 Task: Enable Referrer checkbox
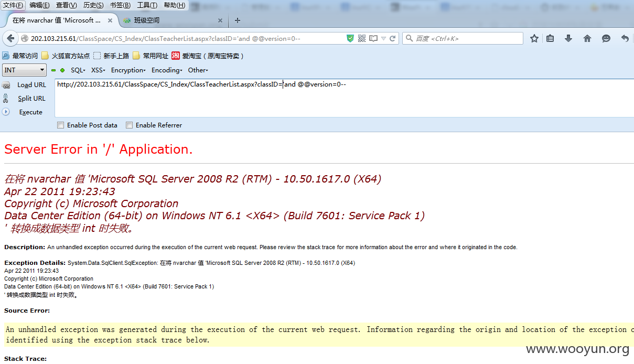(129, 125)
